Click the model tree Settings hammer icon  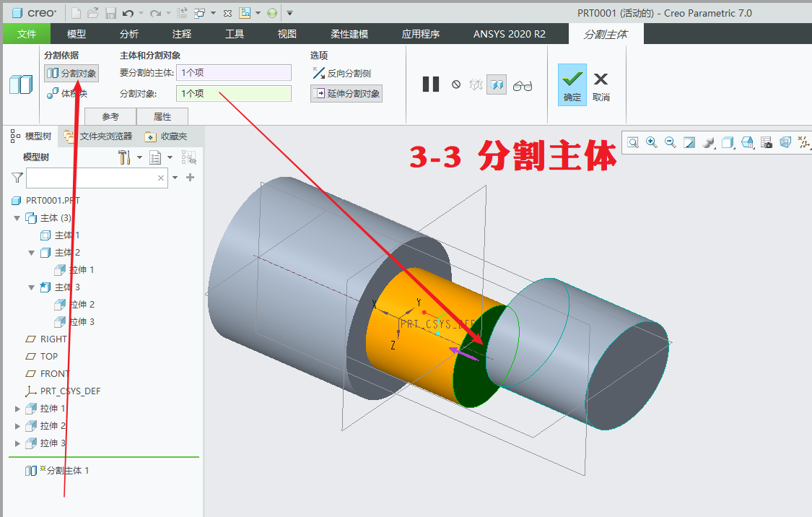(124, 157)
